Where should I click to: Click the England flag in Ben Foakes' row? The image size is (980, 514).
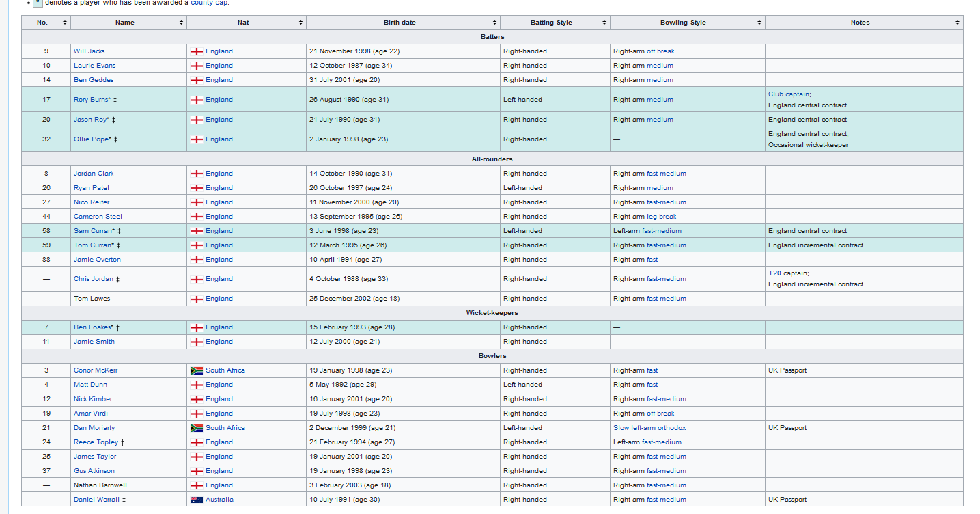197,327
